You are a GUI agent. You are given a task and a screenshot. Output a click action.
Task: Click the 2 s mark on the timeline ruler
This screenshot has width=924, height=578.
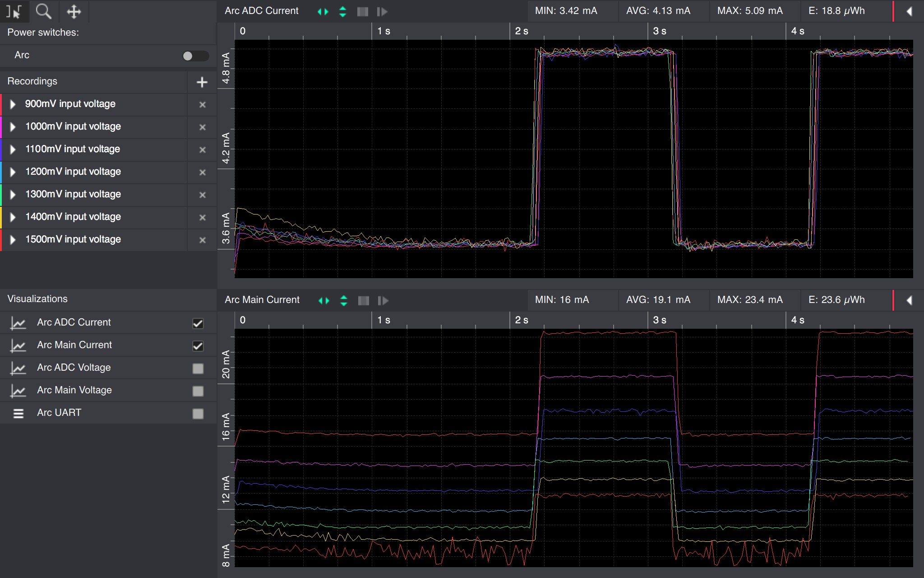point(521,31)
